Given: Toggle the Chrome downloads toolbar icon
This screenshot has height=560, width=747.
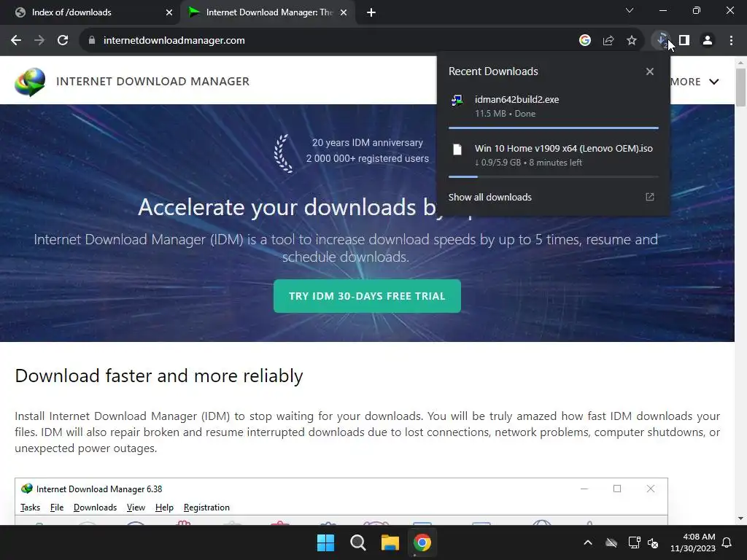Looking at the screenshot, I should coord(661,41).
